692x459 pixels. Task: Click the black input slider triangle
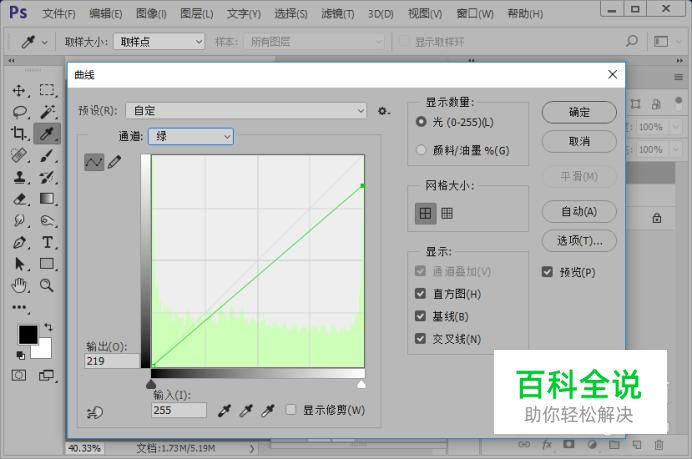tap(151, 384)
